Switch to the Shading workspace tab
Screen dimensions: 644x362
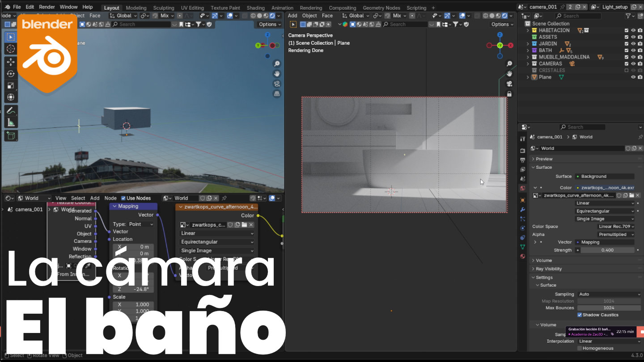[x=256, y=8]
